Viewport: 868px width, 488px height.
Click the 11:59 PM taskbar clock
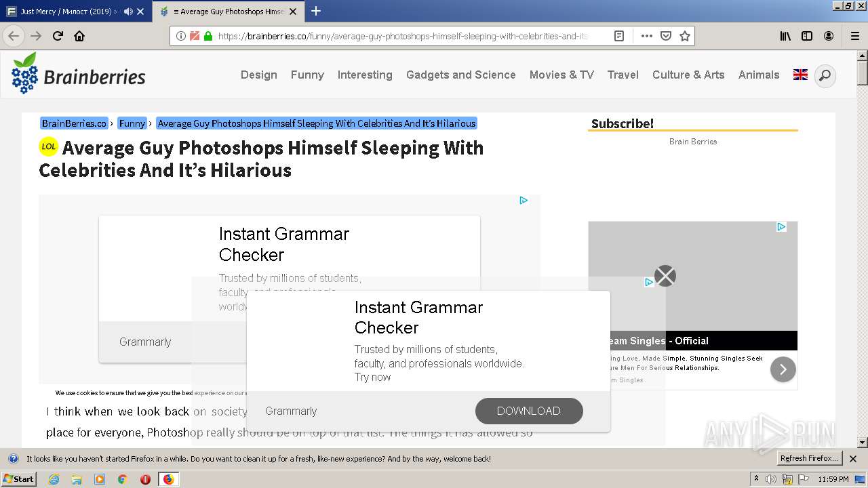[x=833, y=479]
